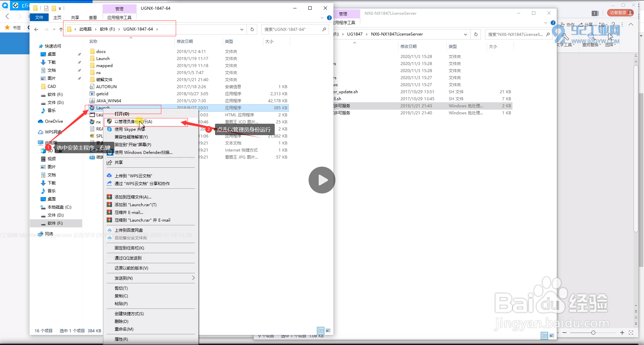Click the guest login button

[x=621, y=13]
